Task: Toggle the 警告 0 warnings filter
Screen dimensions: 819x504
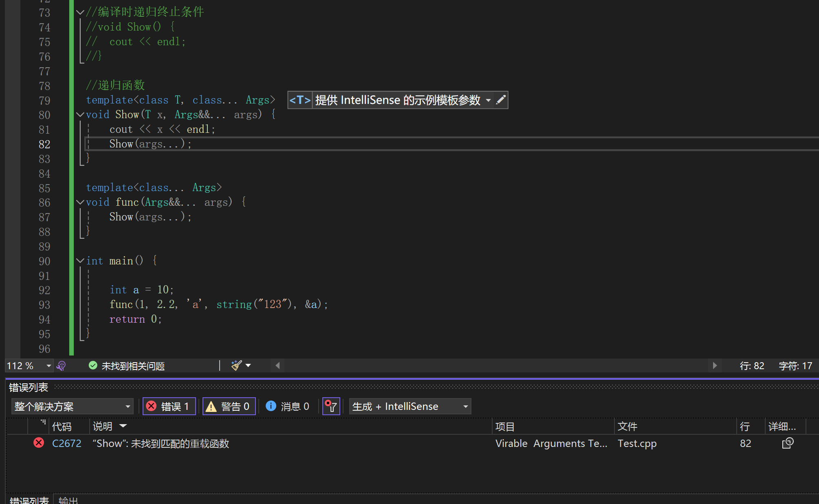Action: pyautogui.click(x=229, y=406)
